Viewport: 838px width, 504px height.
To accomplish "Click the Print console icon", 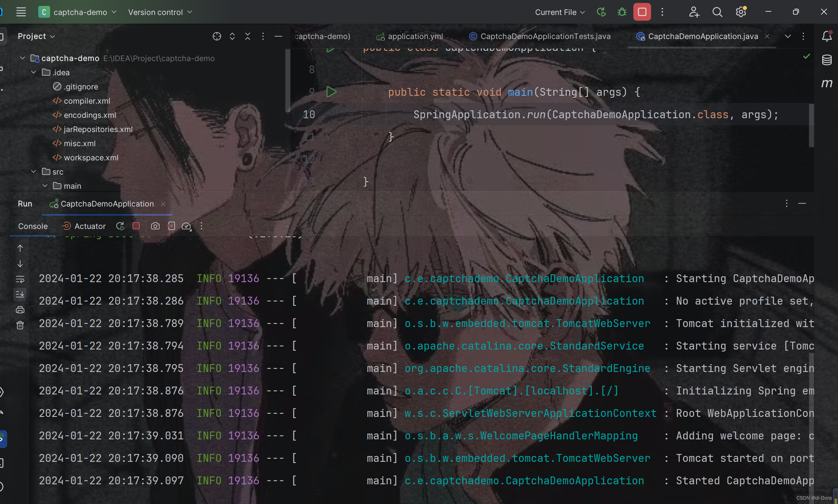I will [20, 310].
